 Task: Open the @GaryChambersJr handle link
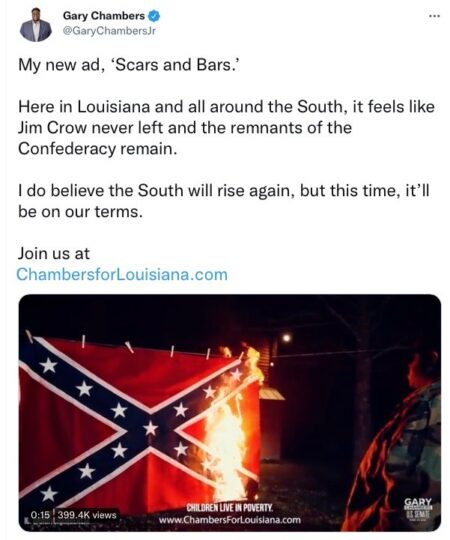click(109, 31)
